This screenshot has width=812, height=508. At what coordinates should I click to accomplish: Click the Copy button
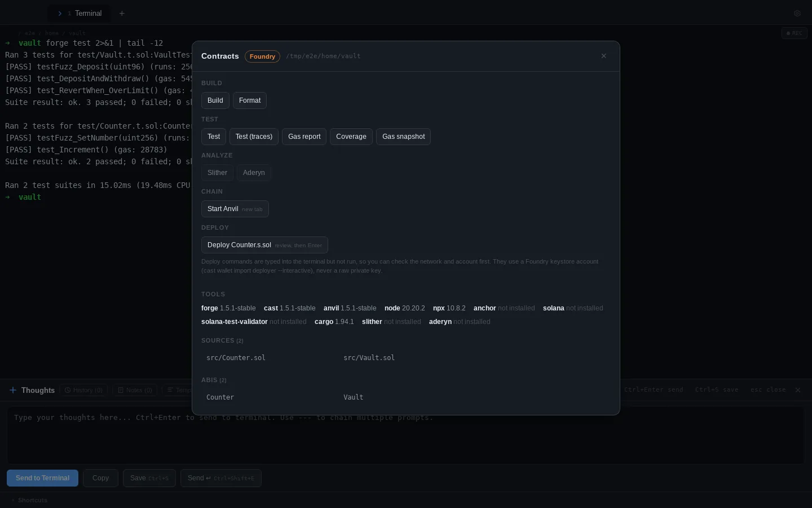point(100,478)
